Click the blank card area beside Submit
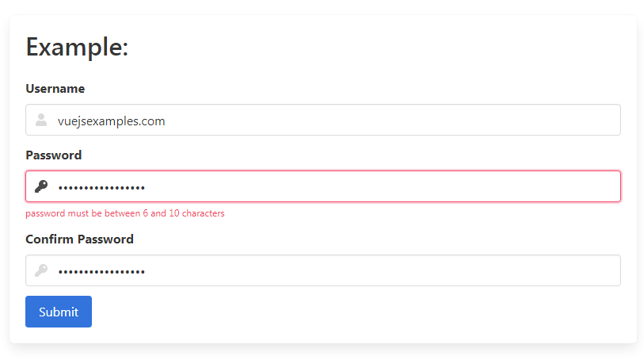 tap(356, 312)
